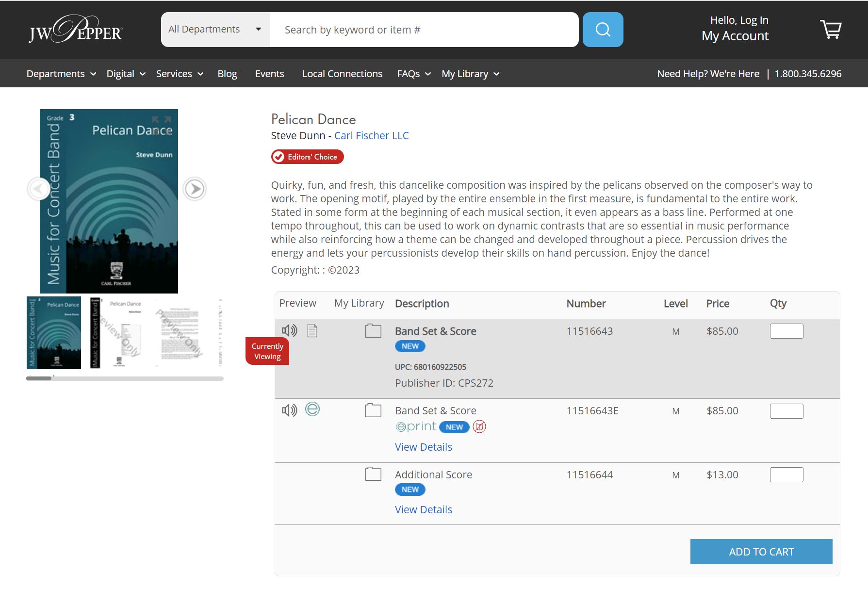Expand the Digital menu

(126, 74)
